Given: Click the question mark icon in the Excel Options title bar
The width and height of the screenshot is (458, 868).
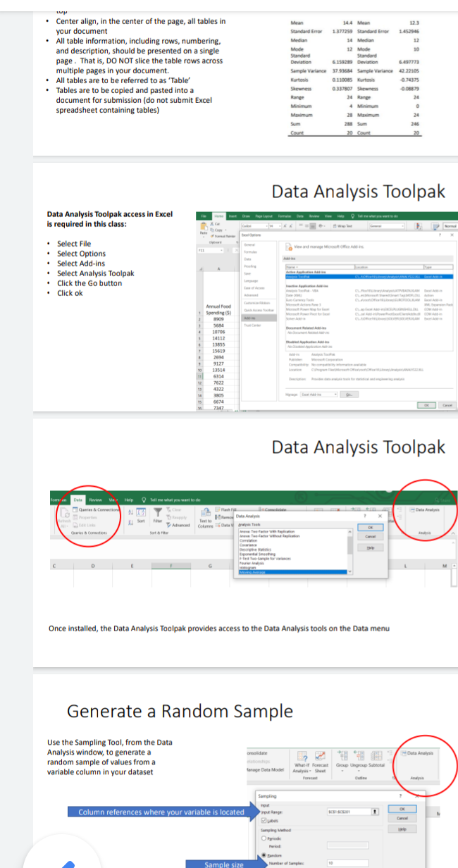Looking at the screenshot, I should point(440,235).
